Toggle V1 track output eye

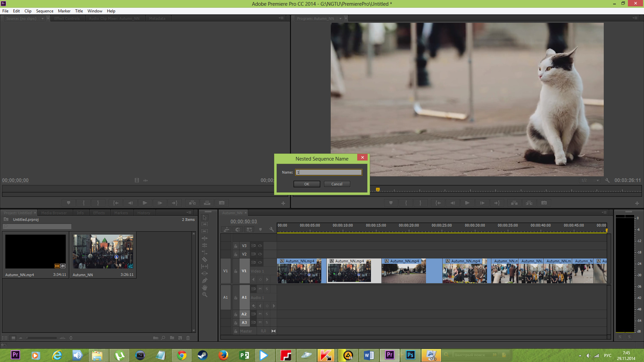tap(260, 262)
